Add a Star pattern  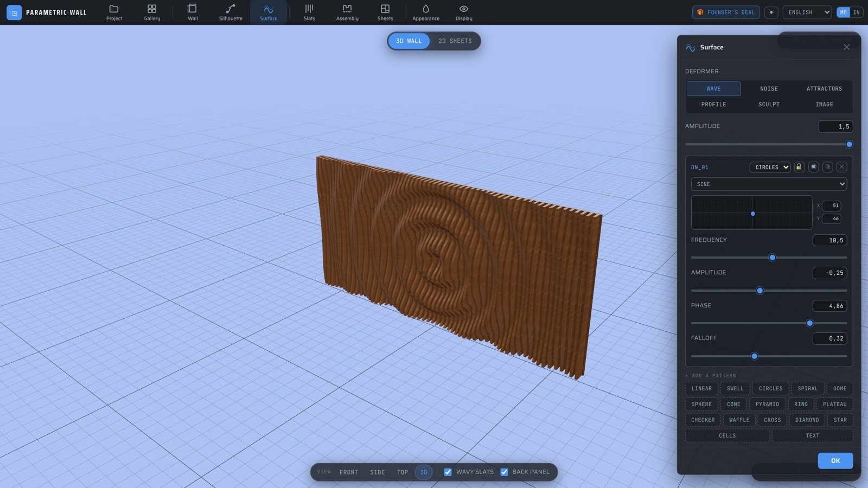pos(840,420)
